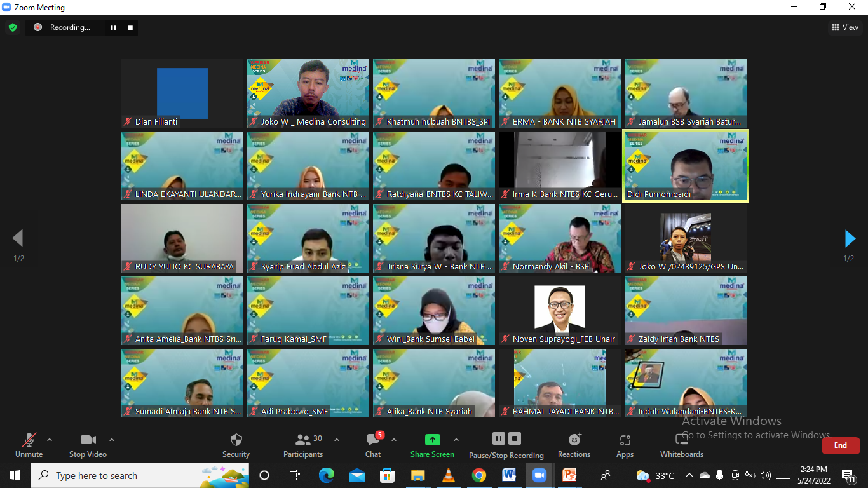This screenshot has width=868, height=488.
Task: Go to next page of participants
Action: coord(850,239)
